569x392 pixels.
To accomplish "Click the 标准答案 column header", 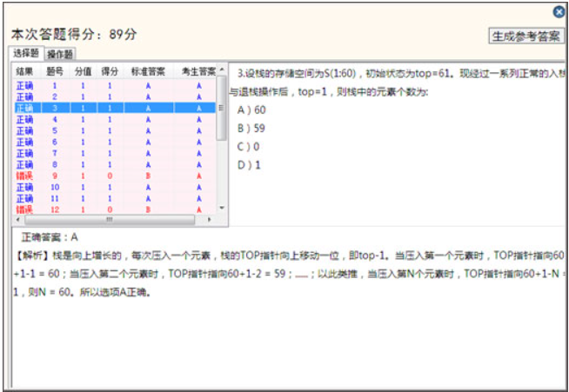I will click(x=148, y=71).
